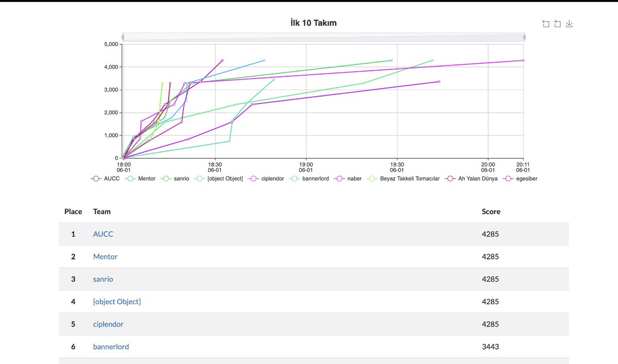Click the Team column header
This screenshot has height=364, width=618.
click(x=102, y=212)
